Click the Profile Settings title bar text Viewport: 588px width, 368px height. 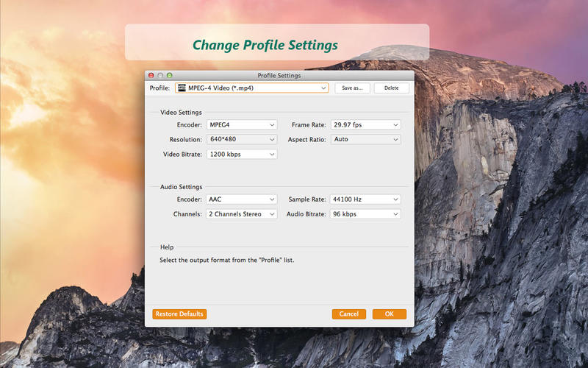(279, 76)
